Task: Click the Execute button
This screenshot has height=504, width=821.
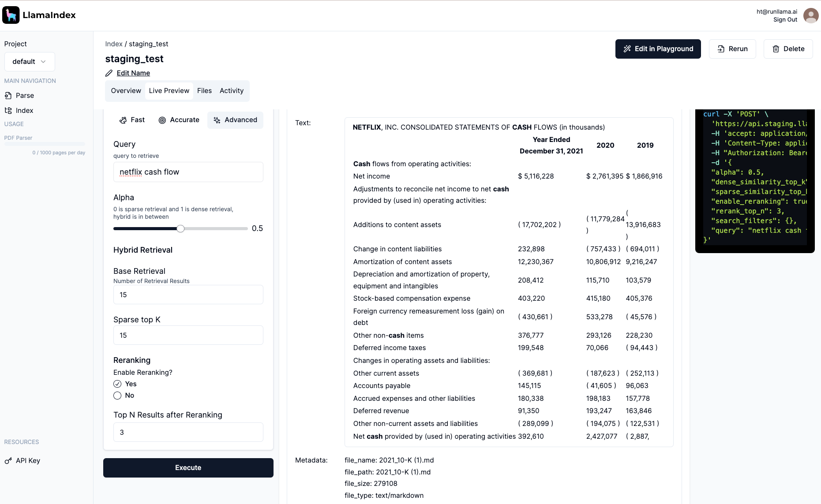Action: pyautogui.click(x=188, y=468)
